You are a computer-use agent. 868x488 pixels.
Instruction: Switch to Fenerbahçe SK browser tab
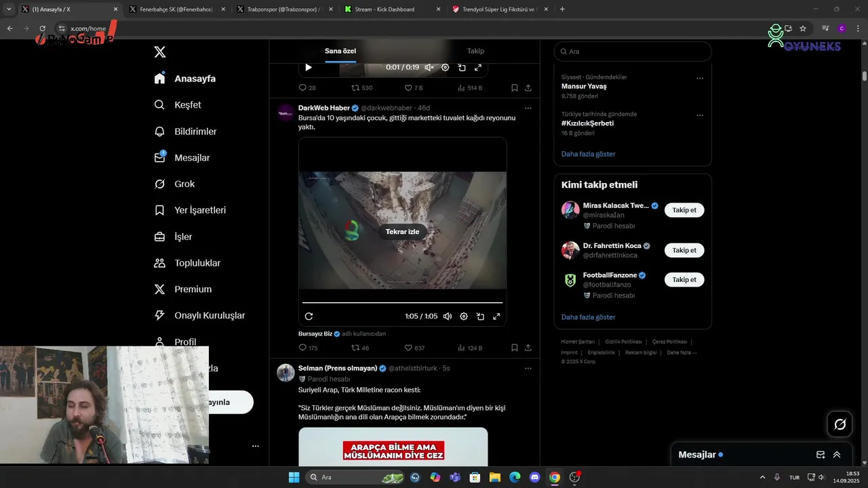click(x=176, y=9)
